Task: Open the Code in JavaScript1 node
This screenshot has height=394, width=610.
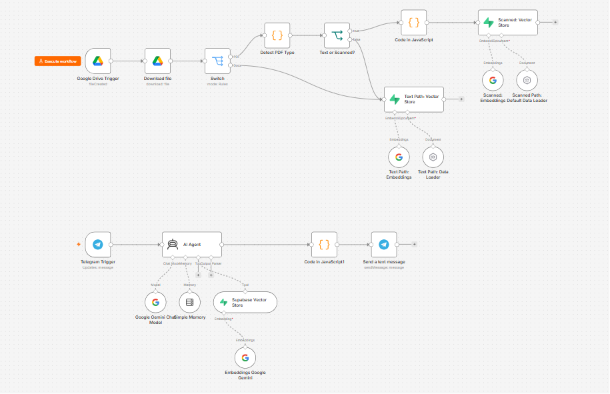Action: pyautogui.click(x=324, y=245)
